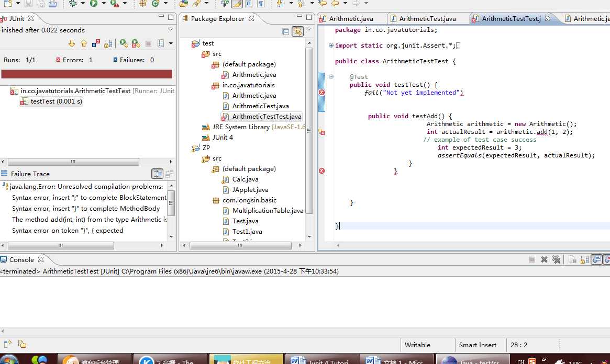This screenshot has height=364, width=610.
Task: Click Smart Insert in status bar
Action: coord(478,345)
